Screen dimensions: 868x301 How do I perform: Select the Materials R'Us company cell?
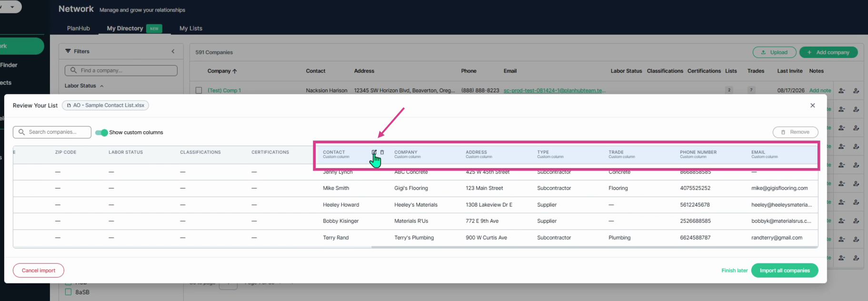[411, 221]
